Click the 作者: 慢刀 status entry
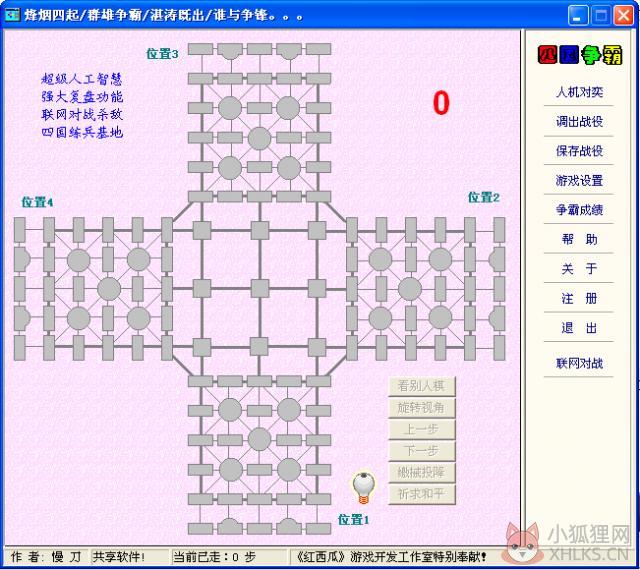The height and width of the screenshot is (570, 640). click(46, 557)
